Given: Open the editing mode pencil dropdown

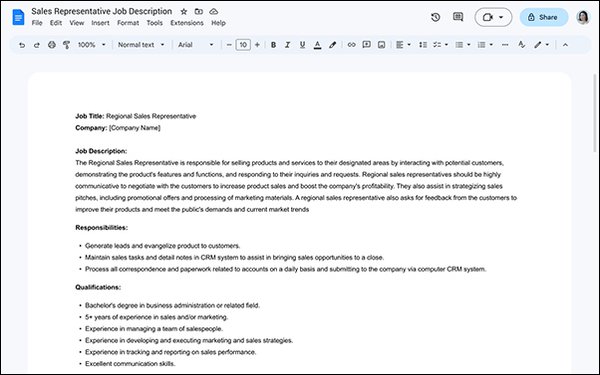Looking at the screenshot, I should pos(542,45).
